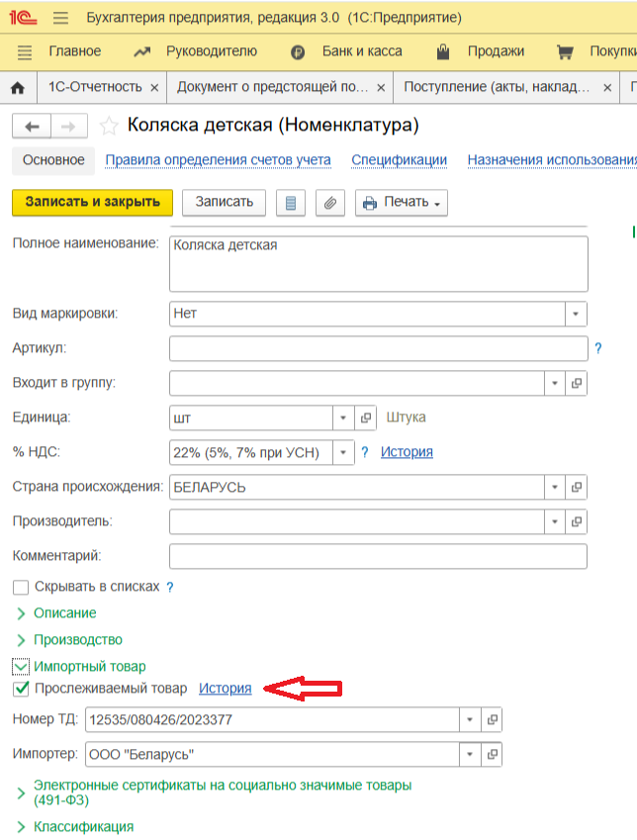Image resolution: width=637 pixels, height=840 pixels.
Task: Open the Импортер ООО Беларусь record
Action: [x=492, y=754]
